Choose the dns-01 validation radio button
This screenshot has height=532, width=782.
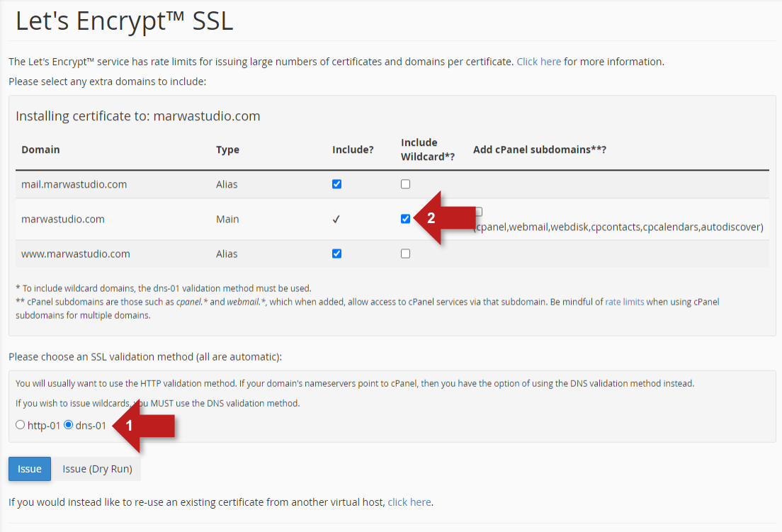[69, 425]
